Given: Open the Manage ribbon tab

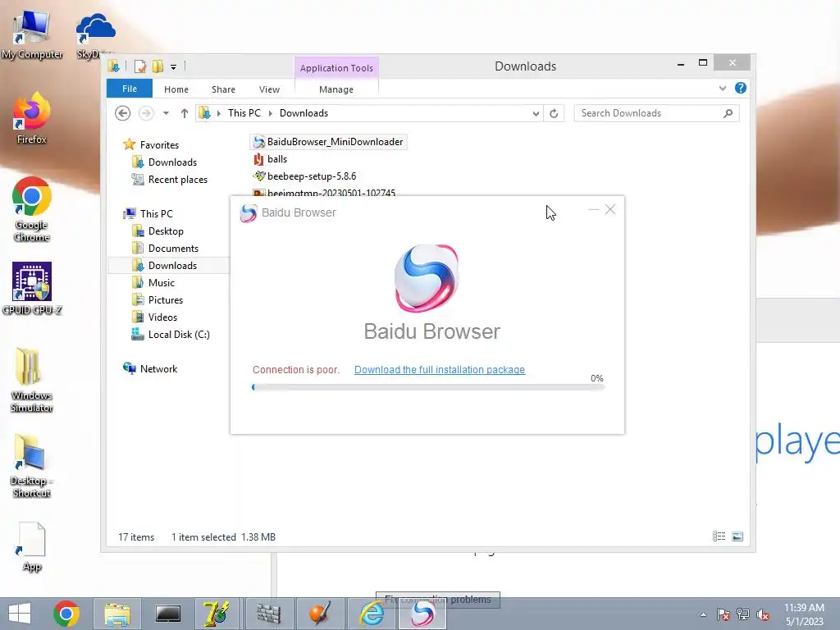Looking at the screenshot, I should click(336, 89).
